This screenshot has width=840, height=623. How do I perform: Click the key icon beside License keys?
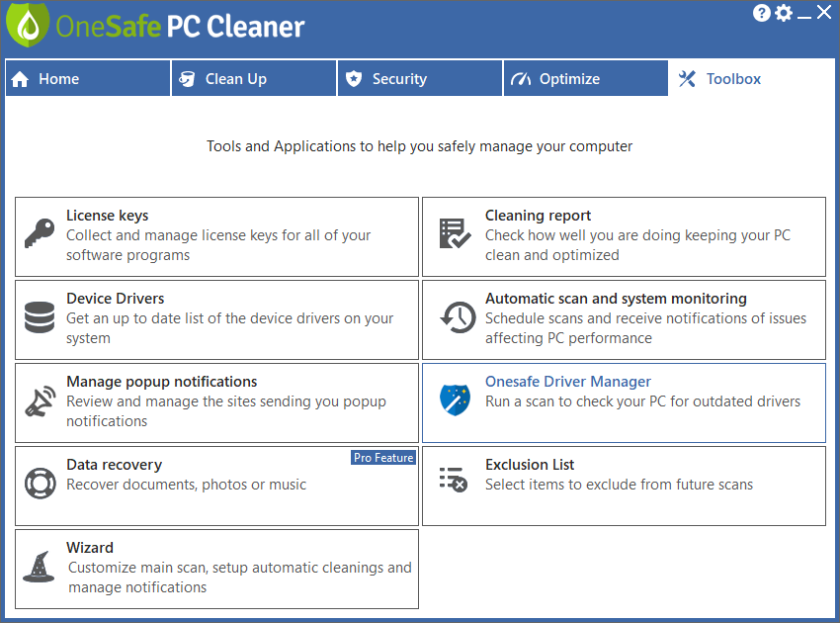(40, 233)
